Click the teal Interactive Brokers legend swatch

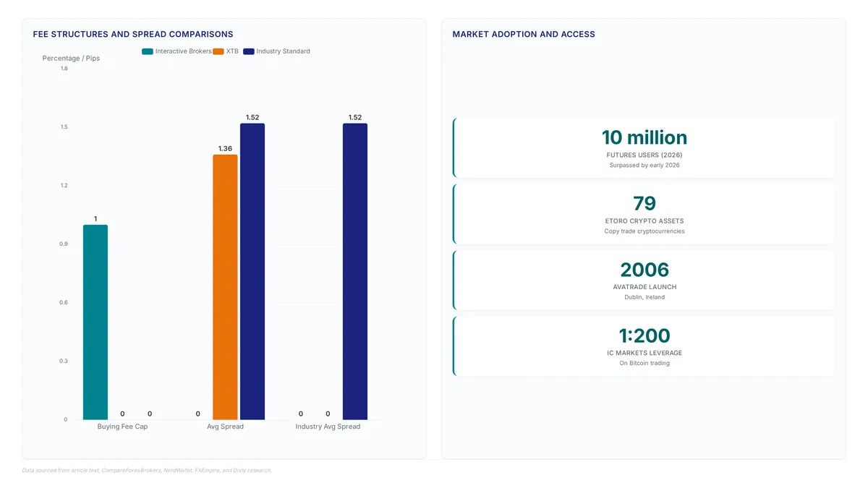pyautogui.click(x=148, y=51)
